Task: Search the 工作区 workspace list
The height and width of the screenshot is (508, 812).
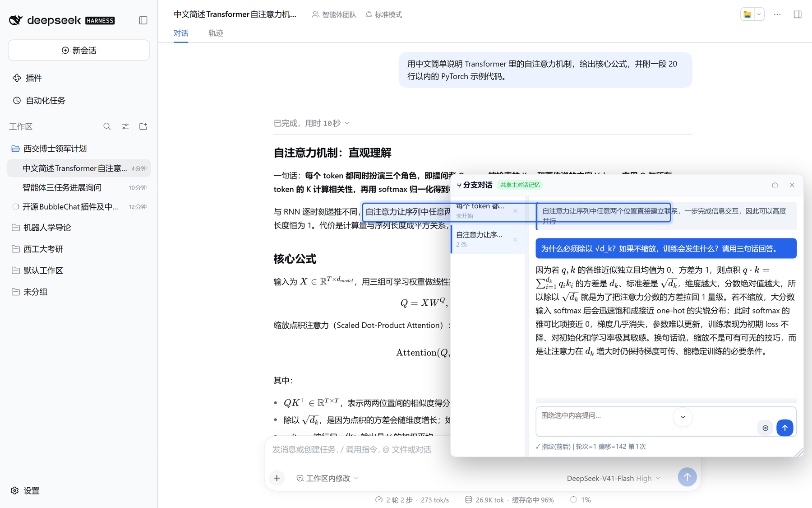Action: [x=107, y=126]
